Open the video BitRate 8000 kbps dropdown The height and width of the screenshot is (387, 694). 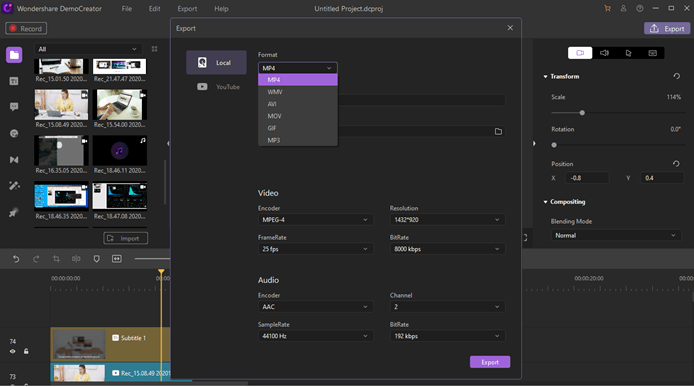click(447, 249)
